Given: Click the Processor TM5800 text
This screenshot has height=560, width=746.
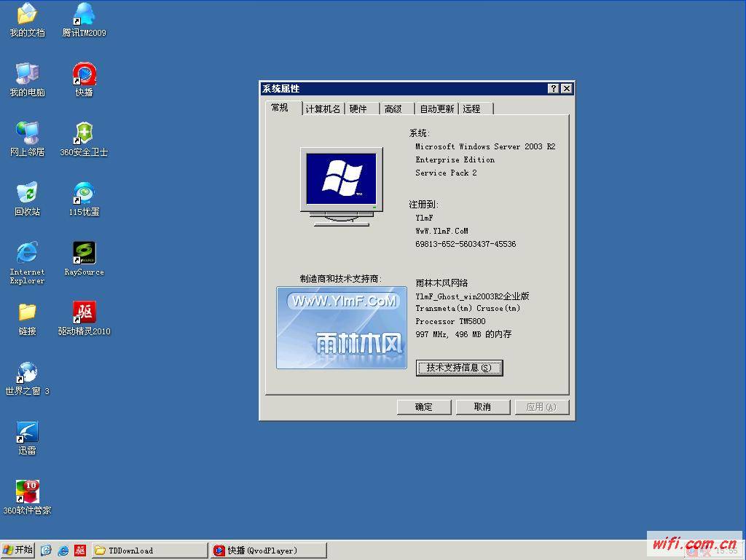Looking at the screenshot, I should pos(450,321).
